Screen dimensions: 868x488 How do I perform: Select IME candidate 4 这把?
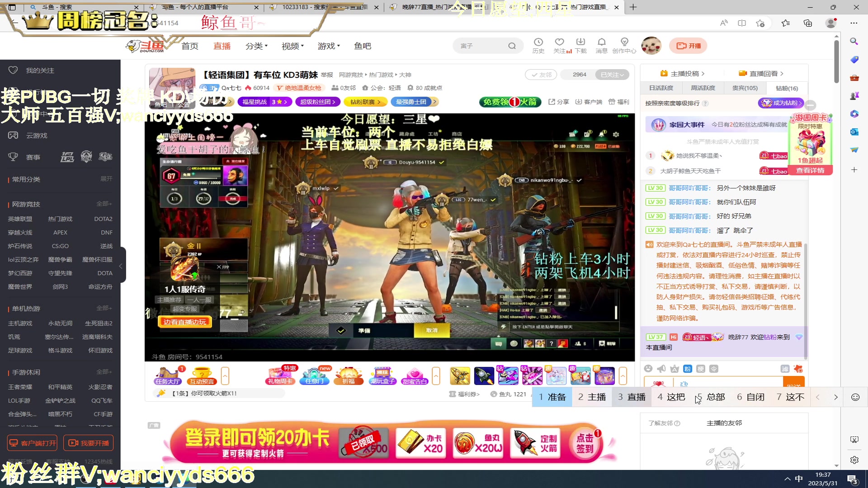(671, 397)
